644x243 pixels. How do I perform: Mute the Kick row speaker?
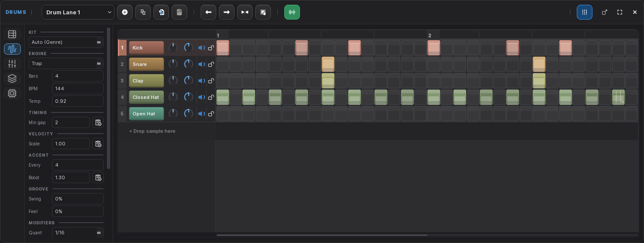coord(202,48)
